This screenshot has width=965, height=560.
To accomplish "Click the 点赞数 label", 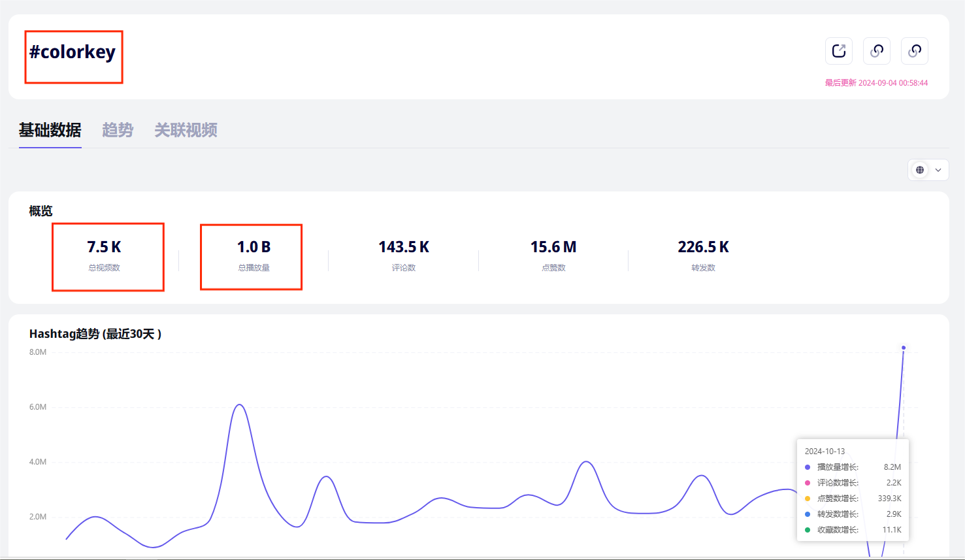I will coord(553,268).
